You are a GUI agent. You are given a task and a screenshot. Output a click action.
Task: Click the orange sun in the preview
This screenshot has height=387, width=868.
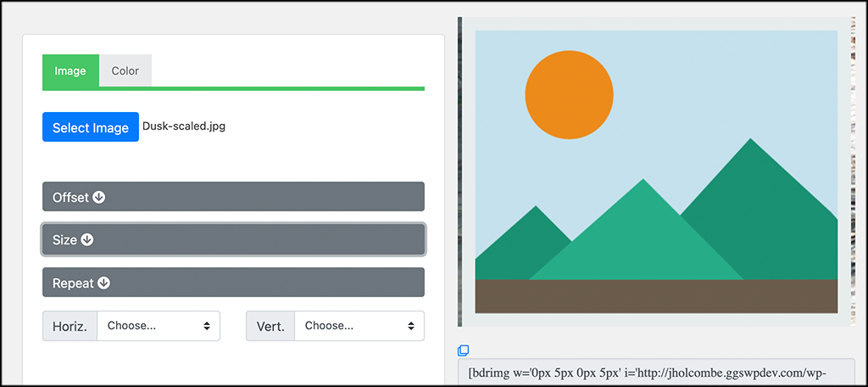569,95
